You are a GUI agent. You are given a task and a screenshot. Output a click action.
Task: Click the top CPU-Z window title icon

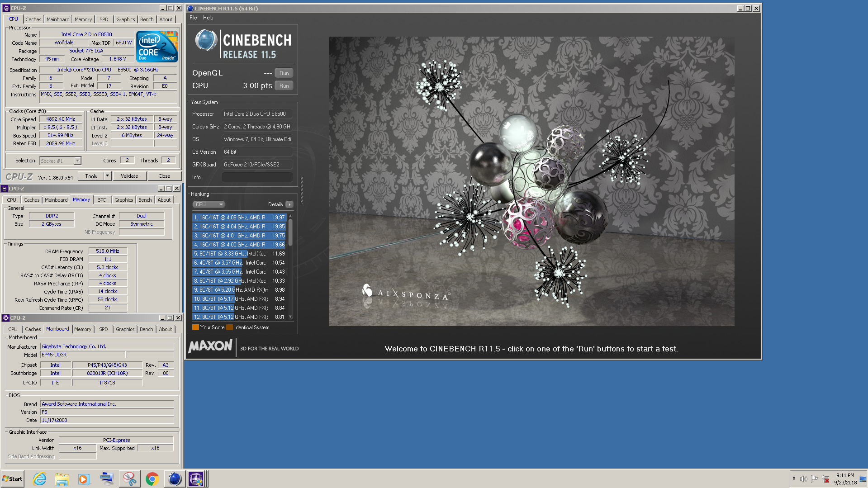coord(6,8)
